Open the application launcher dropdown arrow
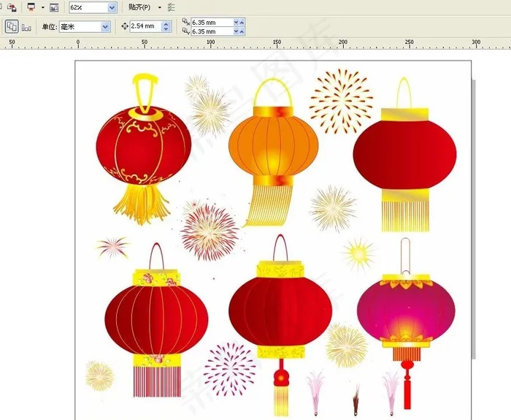This screenshot has width=511, height=420. 42,7
